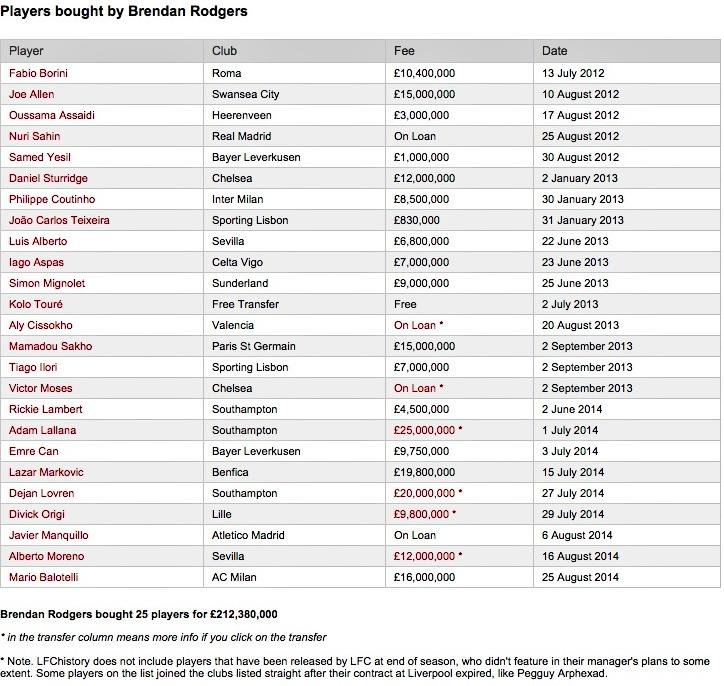Open Luis Alberto player page
The width and height of the screenshot is (724, 686).
click(38, 241)
